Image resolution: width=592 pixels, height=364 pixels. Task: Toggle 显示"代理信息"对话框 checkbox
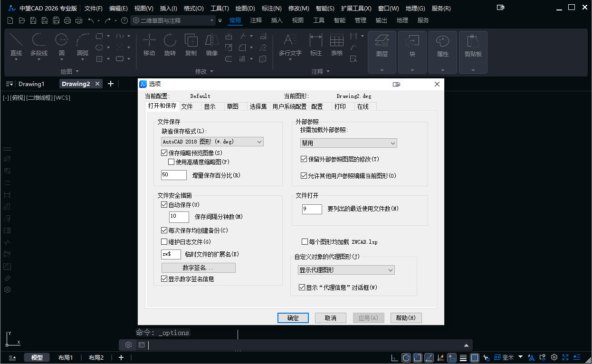click(x=302, y=287)
